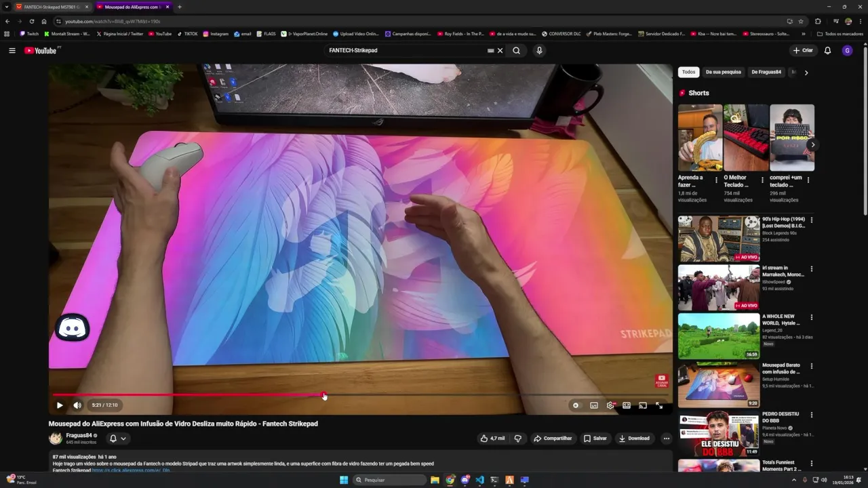Bookmark this page with the star icon

[801, 21]
